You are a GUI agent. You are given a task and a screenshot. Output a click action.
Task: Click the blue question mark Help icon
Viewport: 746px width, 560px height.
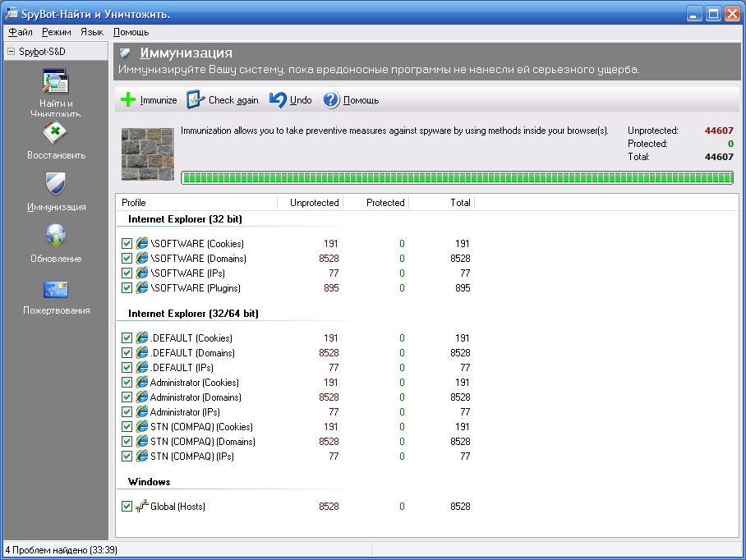pyautogui.click(x=331, y=100)
